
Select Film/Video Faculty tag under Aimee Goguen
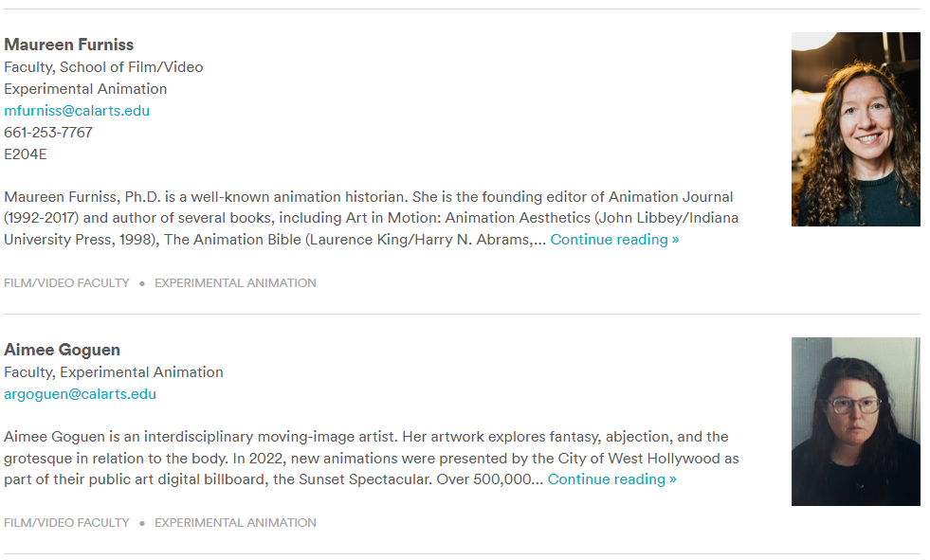[66, 523]
